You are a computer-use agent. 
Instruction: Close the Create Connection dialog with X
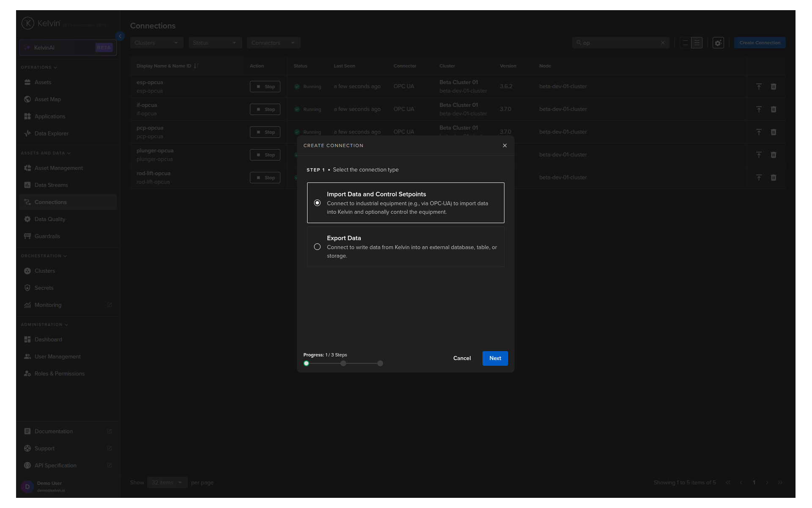click(505, 146)
